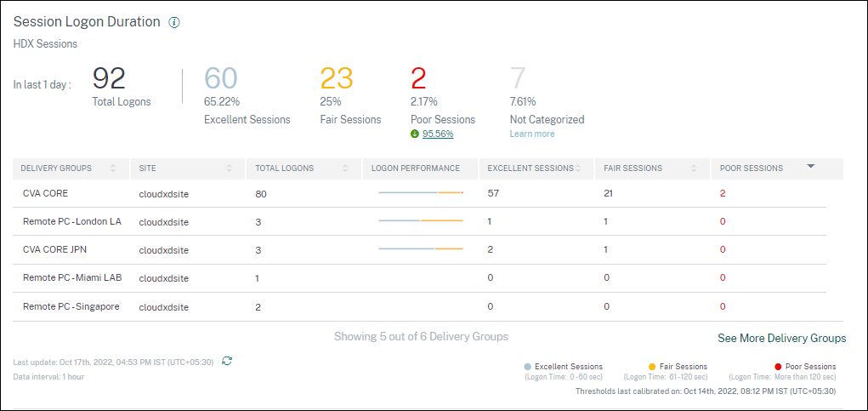Click the CVA CORE logon performance bar
This screenshot has height=411, width=868.
click(420, 193)
